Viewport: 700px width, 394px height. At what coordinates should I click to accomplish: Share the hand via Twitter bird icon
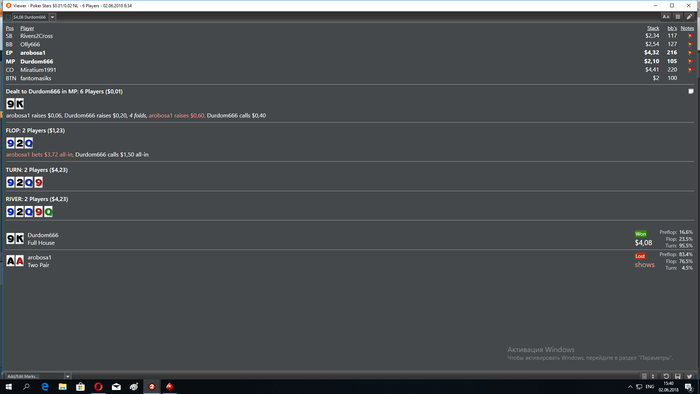point(689,376)
